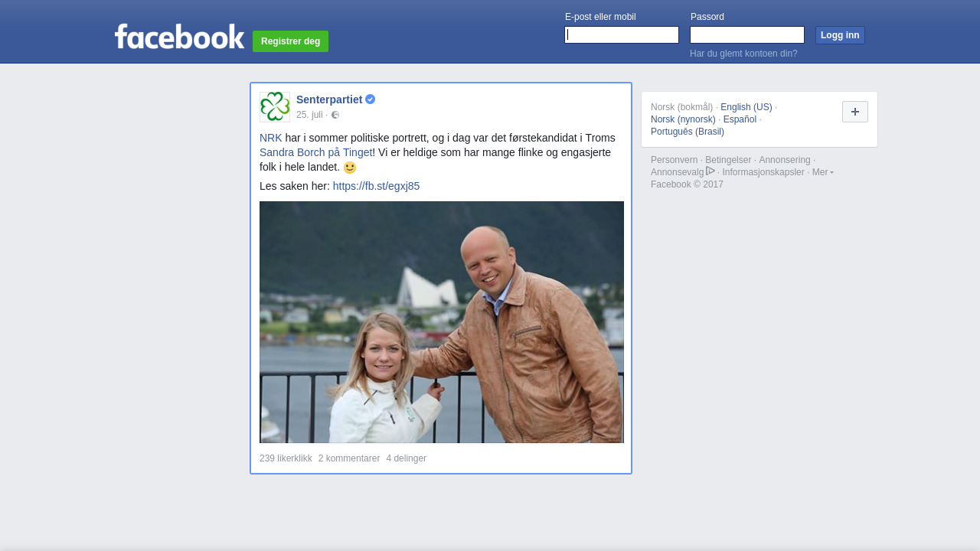Switch language to English (US)
Image resolution: width=980 pixels, height=551 pixels.
[746, 107]
